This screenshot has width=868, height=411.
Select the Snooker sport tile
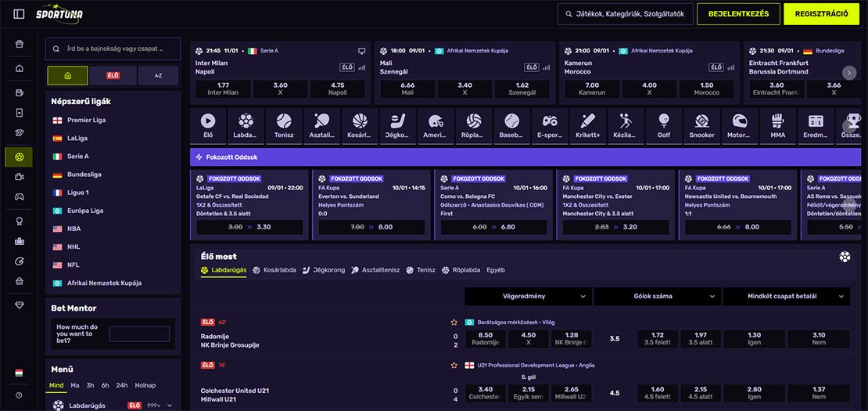tap(702, 126)
